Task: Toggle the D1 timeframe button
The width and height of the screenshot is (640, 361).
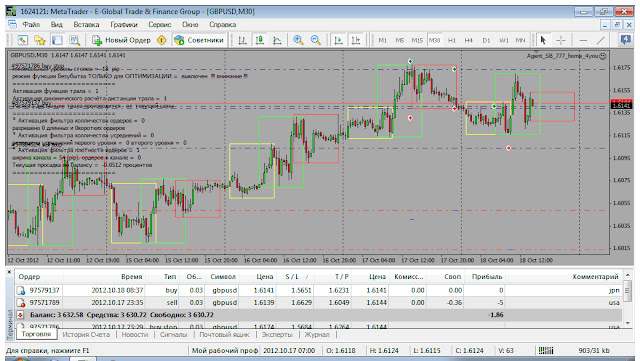Action: (x=486, y=40)
